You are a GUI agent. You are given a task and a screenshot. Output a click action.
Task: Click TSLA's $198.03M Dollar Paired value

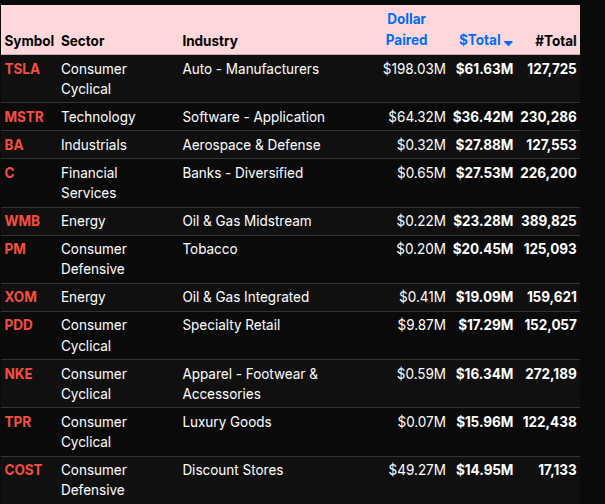414,69
